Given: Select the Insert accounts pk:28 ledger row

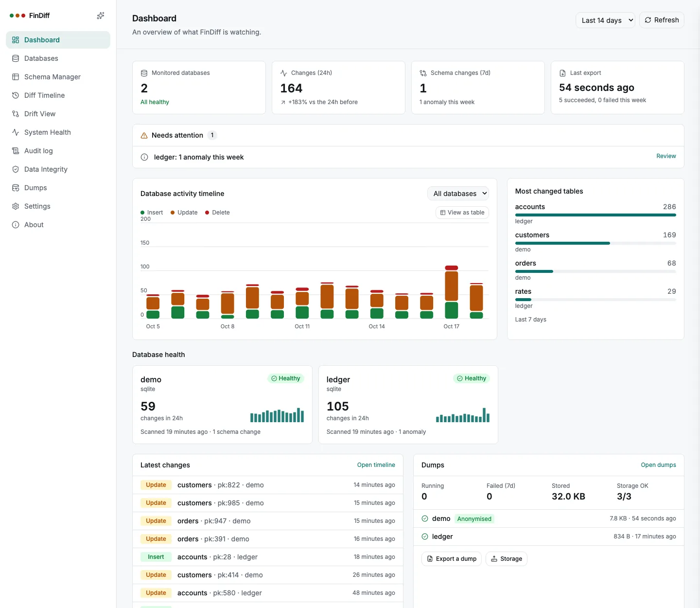Looking at the screenshot, I should (268, 557).
